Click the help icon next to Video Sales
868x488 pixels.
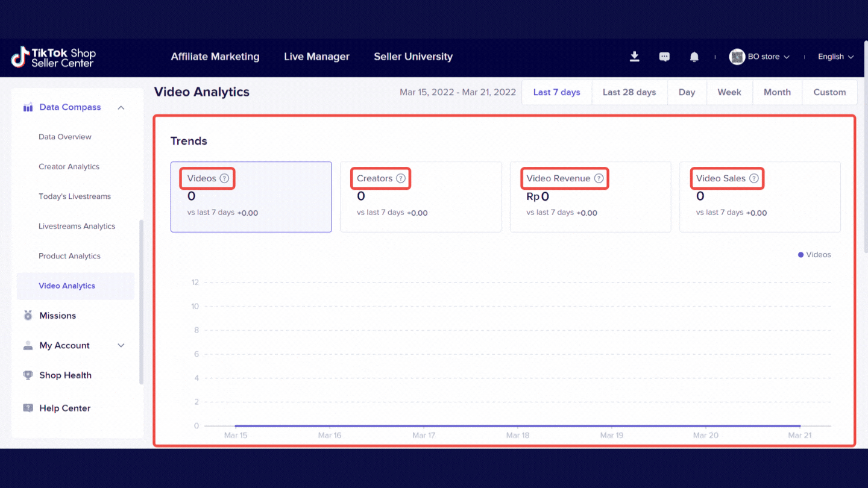click(x=754, y=178)
